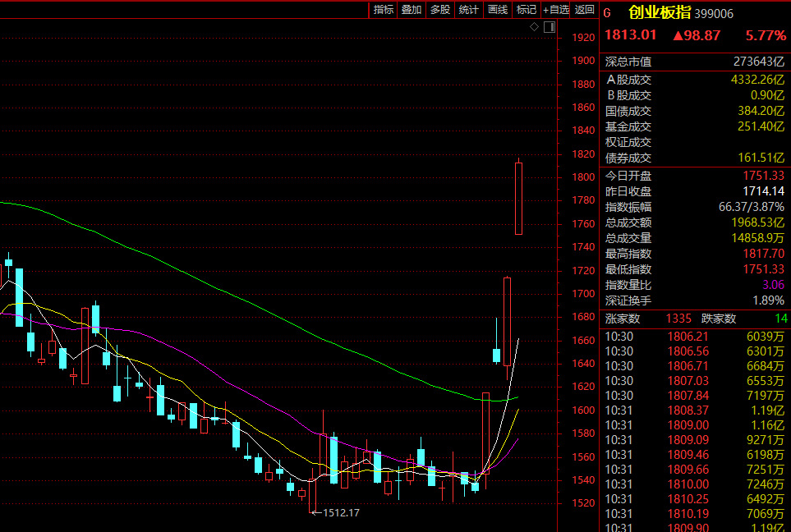Click the 涨家数 advancers count row
The image size is (791, 532).
point(649,319)
